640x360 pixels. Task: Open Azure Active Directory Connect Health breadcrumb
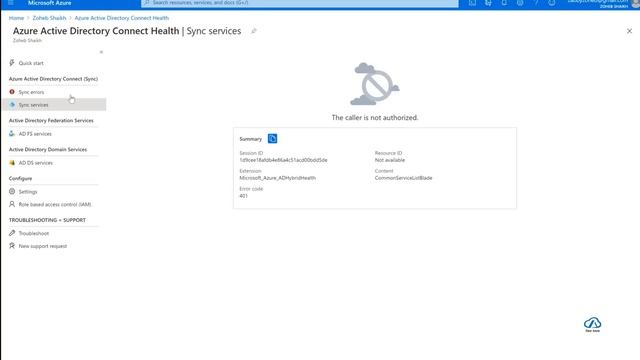[x=122, y=18]
